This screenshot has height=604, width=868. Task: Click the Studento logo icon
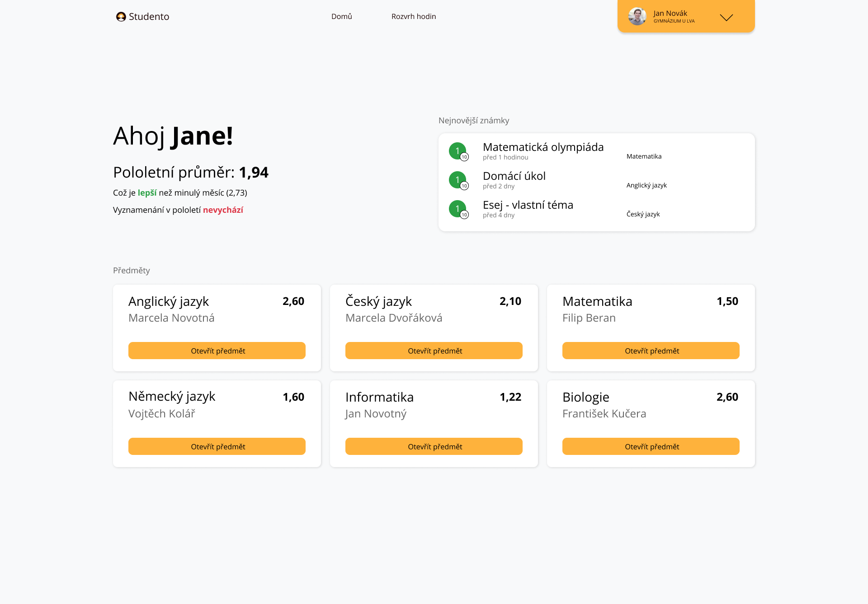coord(121,17)
